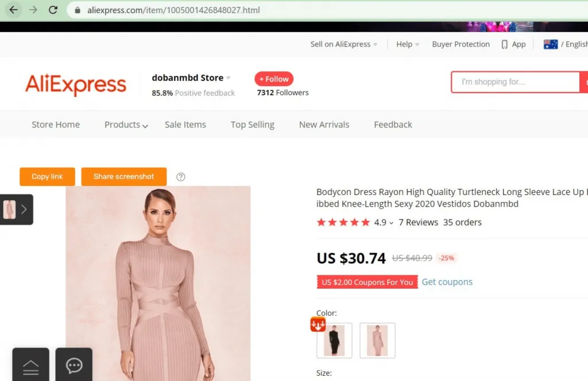588x381 pixels.
Task: Open the Help dropdown menu
Action: [x=408, y=44]
